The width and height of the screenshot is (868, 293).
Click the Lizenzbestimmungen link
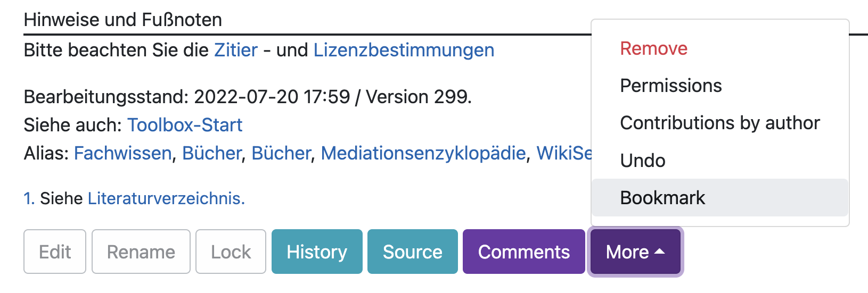404,50
